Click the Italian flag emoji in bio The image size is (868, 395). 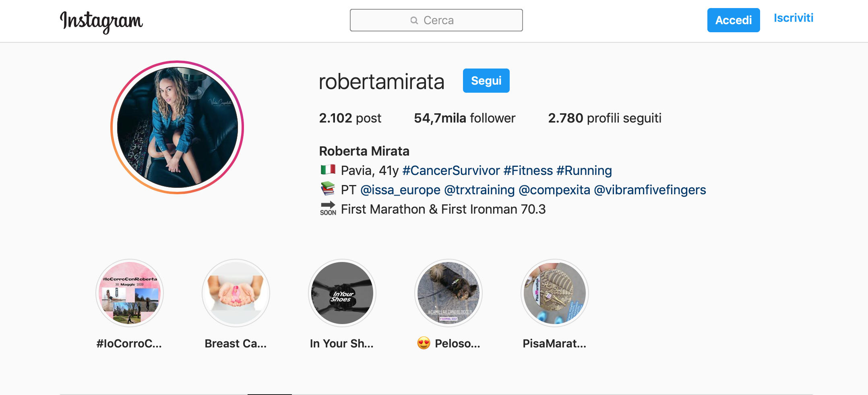pyautogui.click(x=328, y=170)
